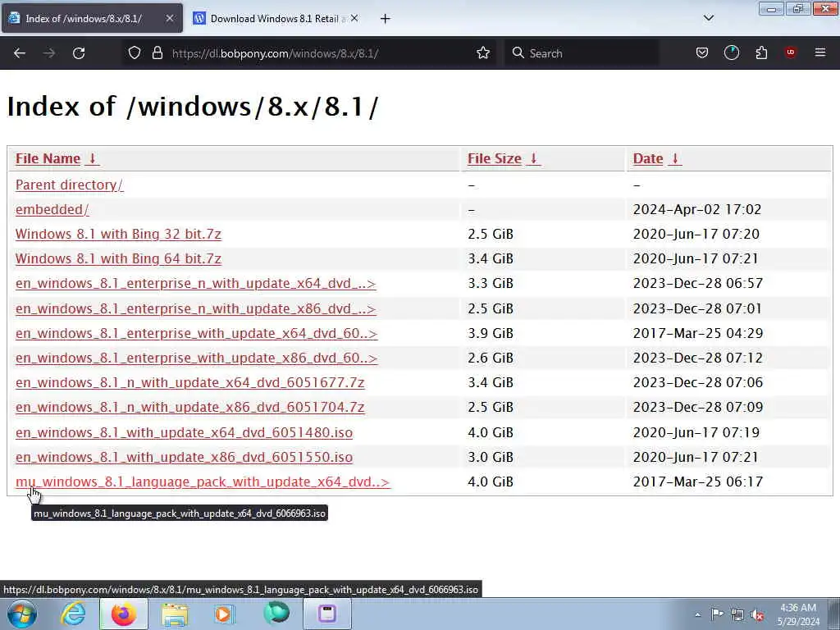The image size is (840, 630).
Task: Click the descending arrow next to Date
Action: 675,158
